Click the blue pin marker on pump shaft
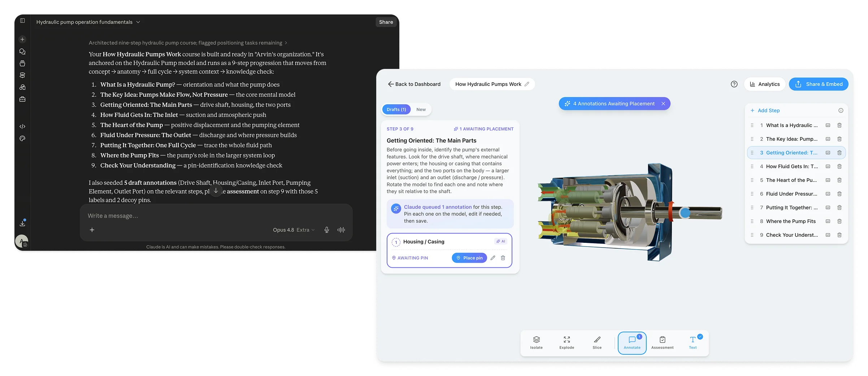 [685, 213]
